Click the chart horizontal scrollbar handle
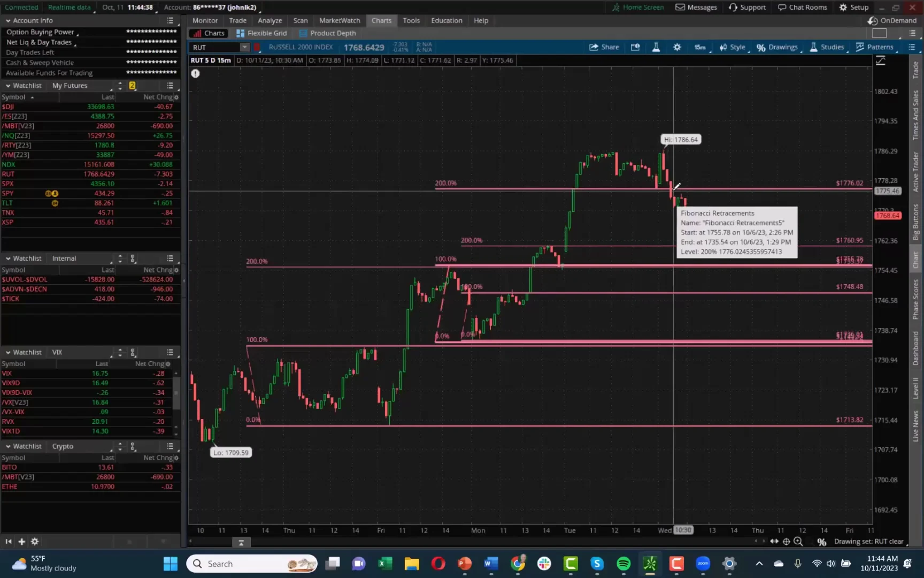Screen dimensions: 924x578 [241, 542]
